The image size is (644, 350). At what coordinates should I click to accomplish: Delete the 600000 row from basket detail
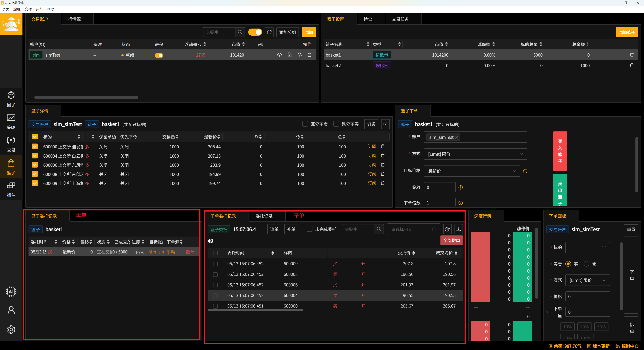tap(383, 146)
